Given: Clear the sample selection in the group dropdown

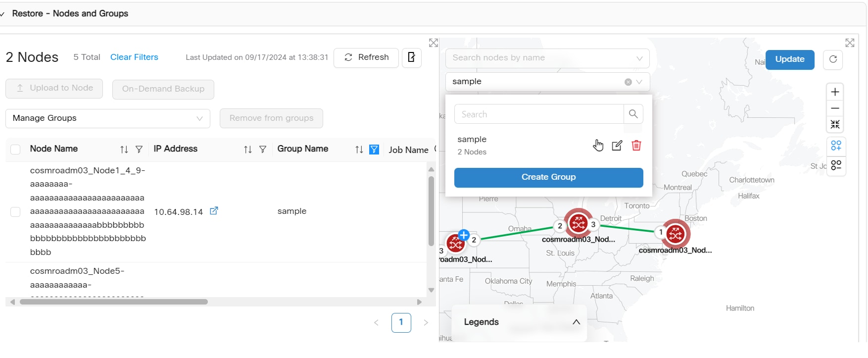Looking at the screenshot, I should [628, 82].
